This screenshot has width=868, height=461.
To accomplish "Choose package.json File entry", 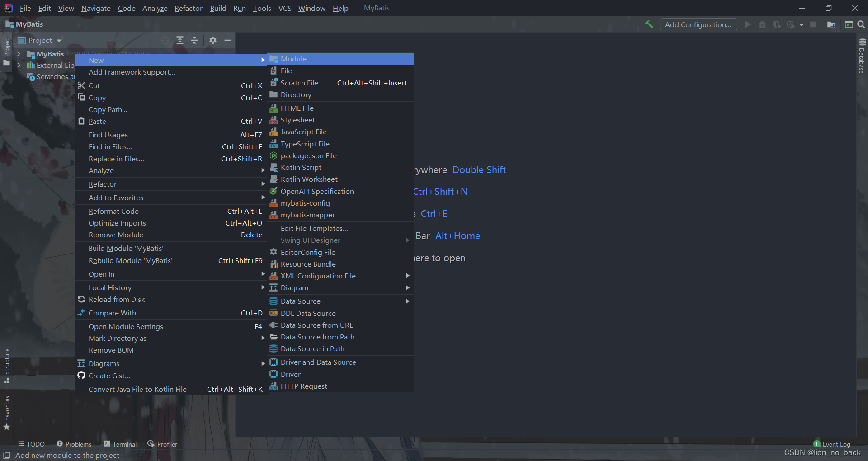I will [341, 155].
